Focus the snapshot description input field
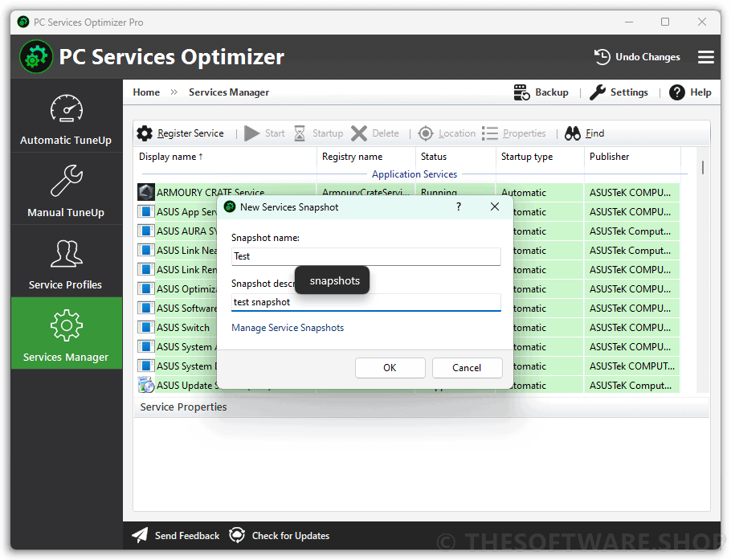 [366, 302]
